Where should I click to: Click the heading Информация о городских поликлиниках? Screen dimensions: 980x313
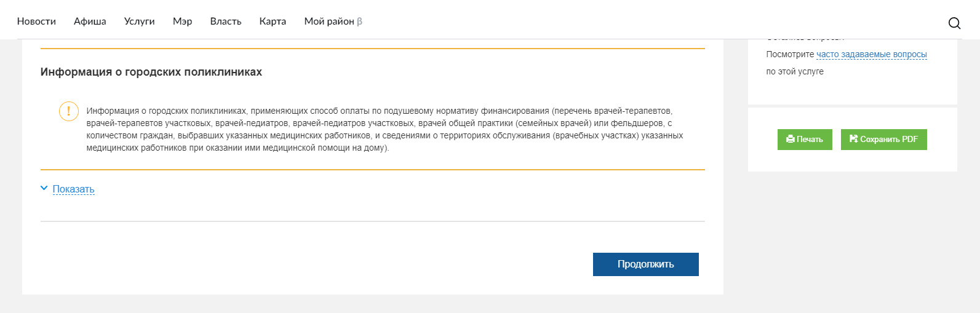point(151,72)
